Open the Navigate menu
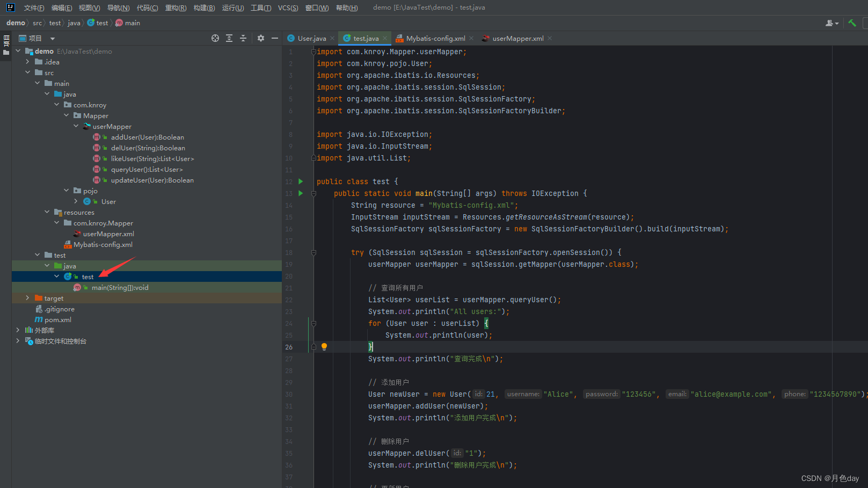Viewport: 868px width, 488px height. [118, 8]
